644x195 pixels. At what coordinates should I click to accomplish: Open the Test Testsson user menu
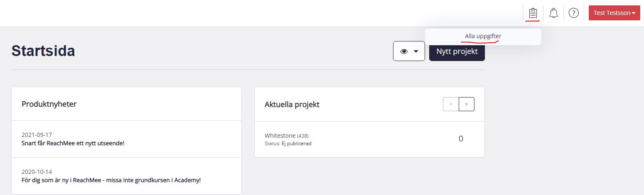[x=615, y=13]
